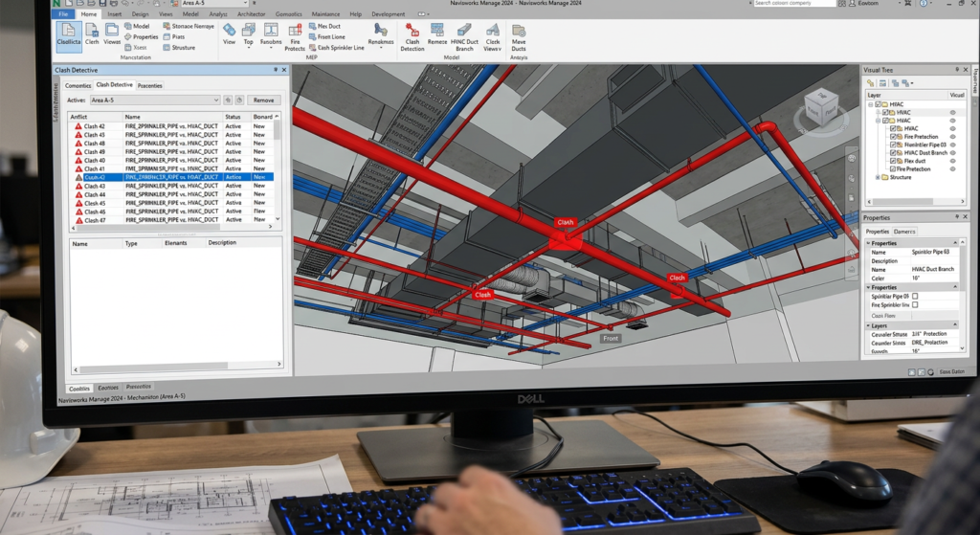Select the Fire Protects ribbon tool

click(x=295, y=37)
